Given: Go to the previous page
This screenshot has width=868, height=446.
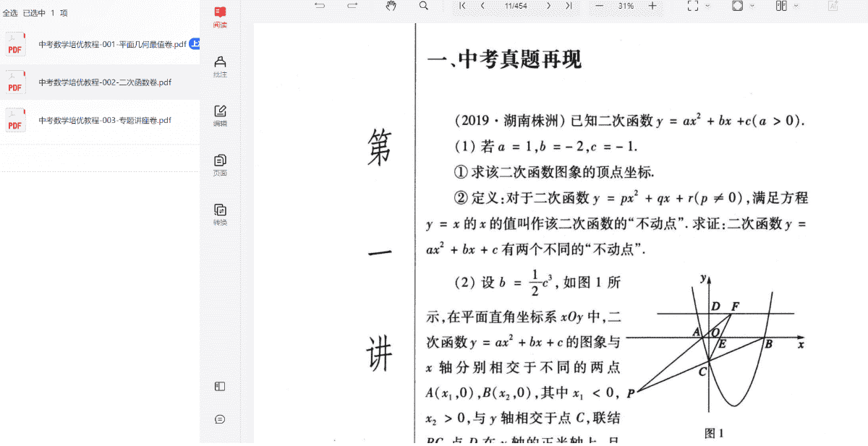Looking at the screenshot, I should click(482, 6).
